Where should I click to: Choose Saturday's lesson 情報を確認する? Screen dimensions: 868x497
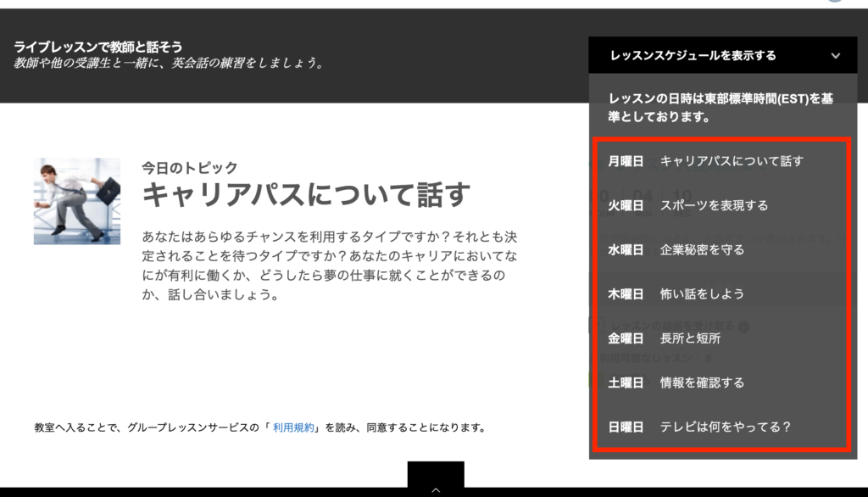pyautogui.click(x=702, y=383)
